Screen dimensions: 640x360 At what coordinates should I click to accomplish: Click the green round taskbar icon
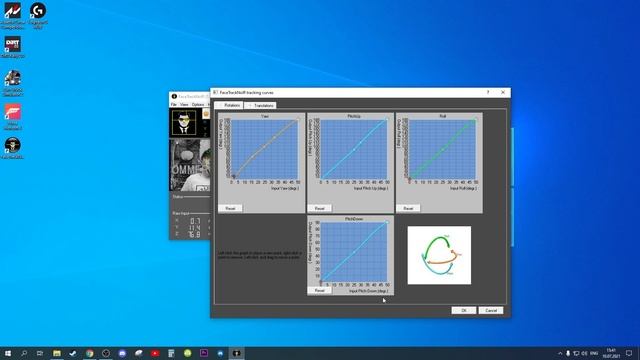[x=187, y=353]
